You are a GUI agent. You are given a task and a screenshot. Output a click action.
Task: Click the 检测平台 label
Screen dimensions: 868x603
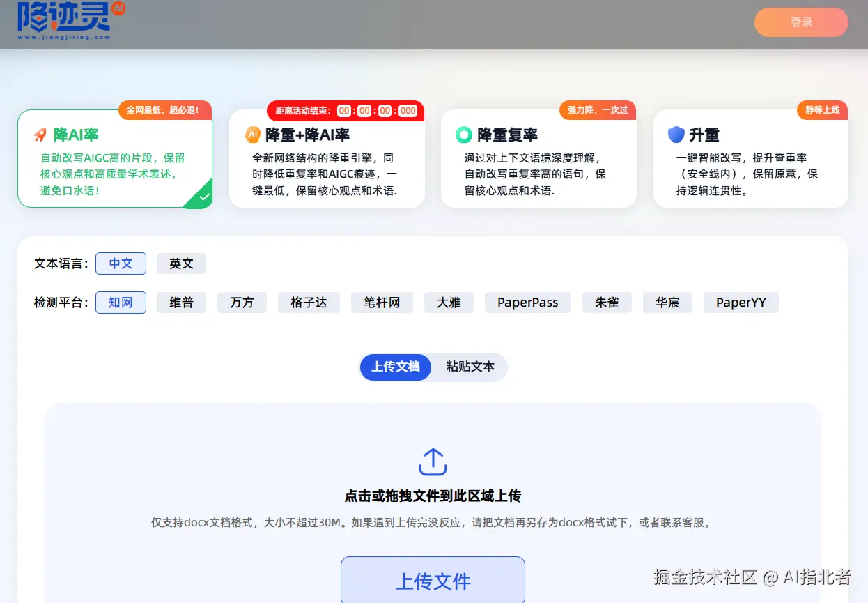(61, 303)
